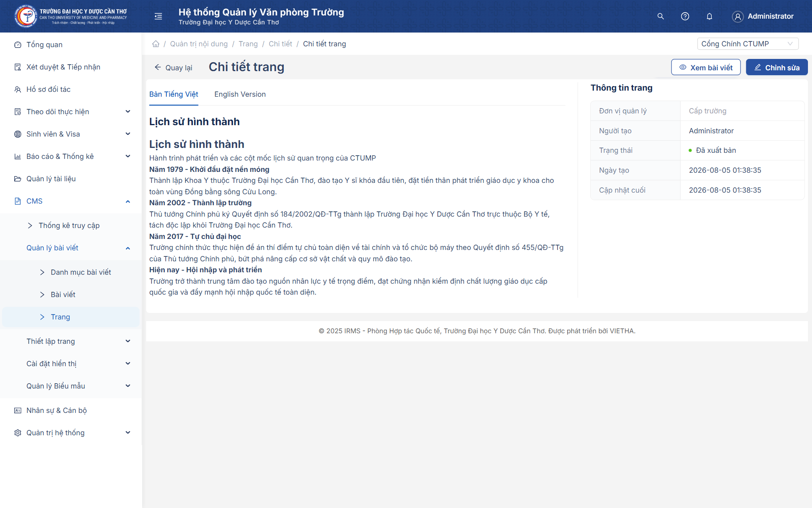812x508 pixels.
Task: Open the Administrator user avatar icon
Action: (x=738, y=16)
